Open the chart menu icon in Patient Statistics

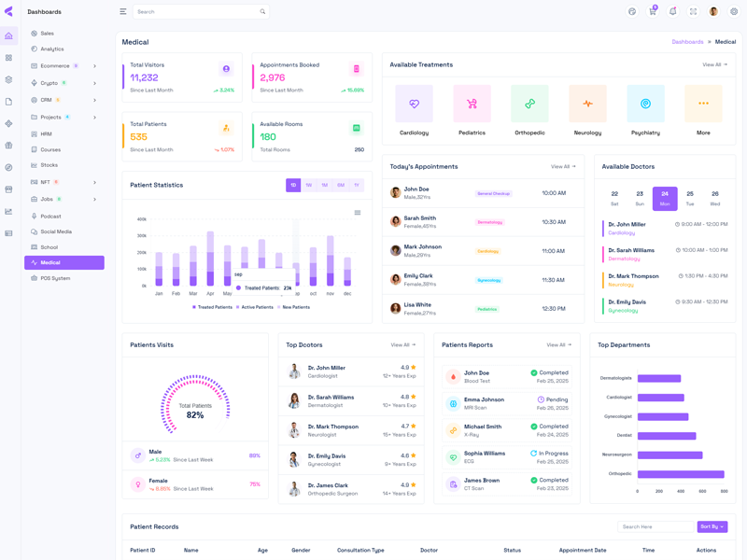(358, 213)
